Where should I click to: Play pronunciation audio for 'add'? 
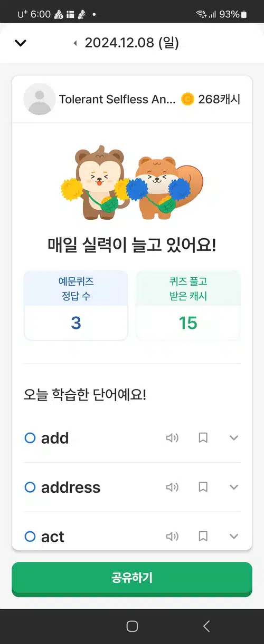pyautogui.click(x=172, y=438)
